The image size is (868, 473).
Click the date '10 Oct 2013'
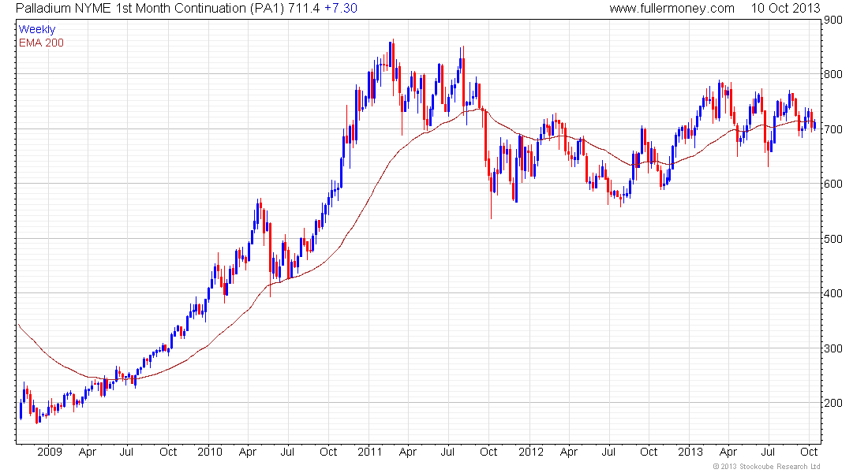click(785, 9)
